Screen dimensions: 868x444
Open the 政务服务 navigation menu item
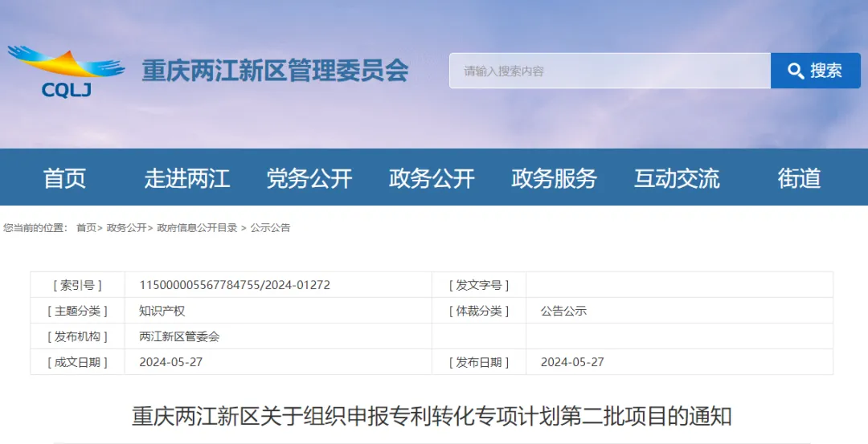[x=554, y=178]
